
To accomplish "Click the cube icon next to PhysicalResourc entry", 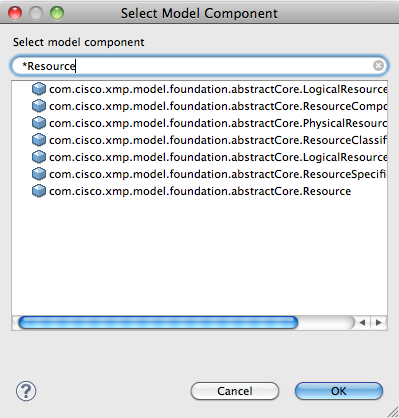I will (39, 123).
